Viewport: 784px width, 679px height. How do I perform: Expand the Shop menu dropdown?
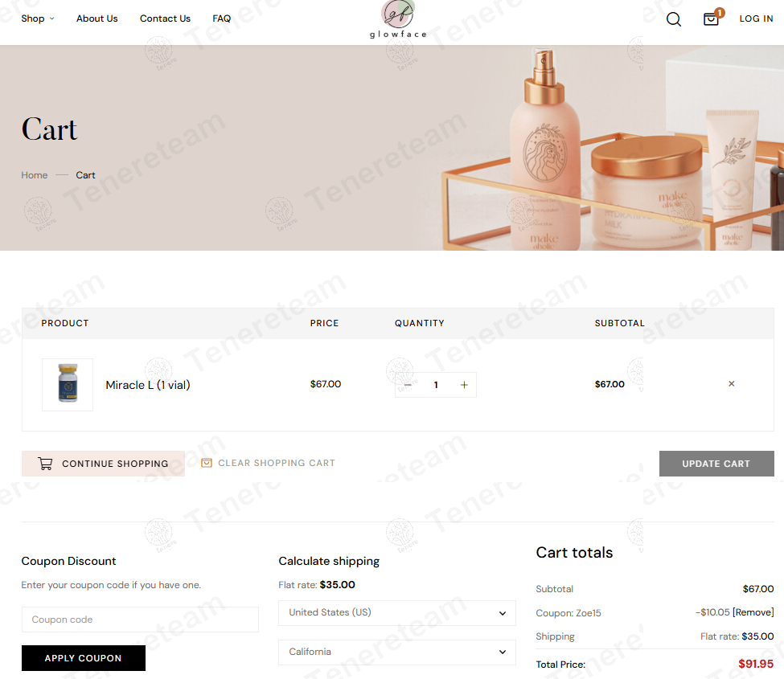38,18
